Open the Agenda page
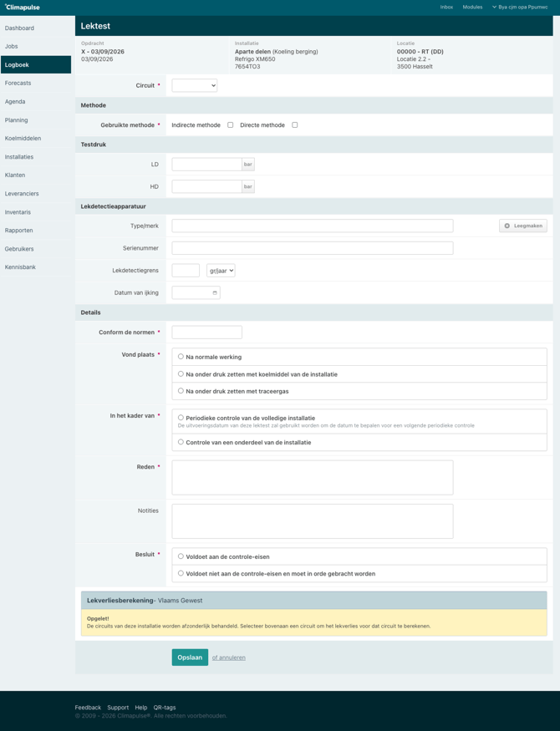 pyautogui.click(x=36, y=102)
